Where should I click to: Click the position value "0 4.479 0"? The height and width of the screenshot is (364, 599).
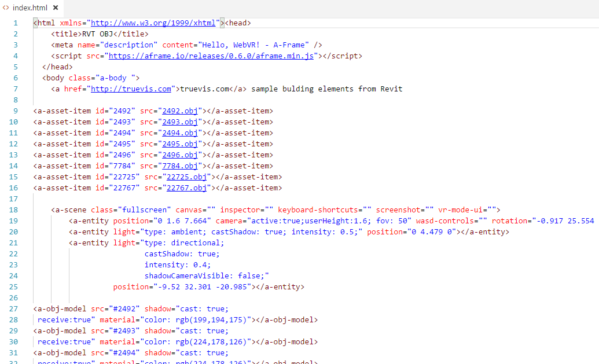[433, 232]
